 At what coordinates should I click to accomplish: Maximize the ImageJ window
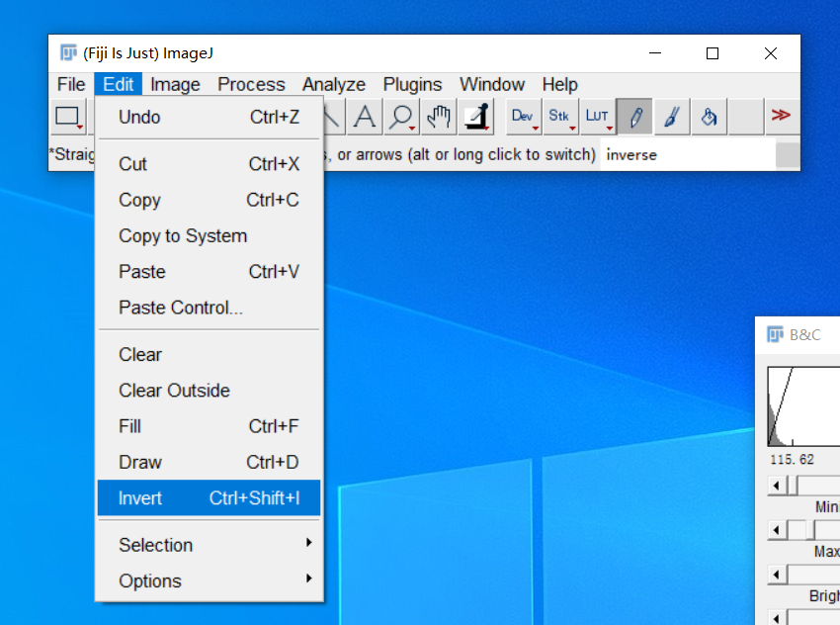click(x=712, y=53)
